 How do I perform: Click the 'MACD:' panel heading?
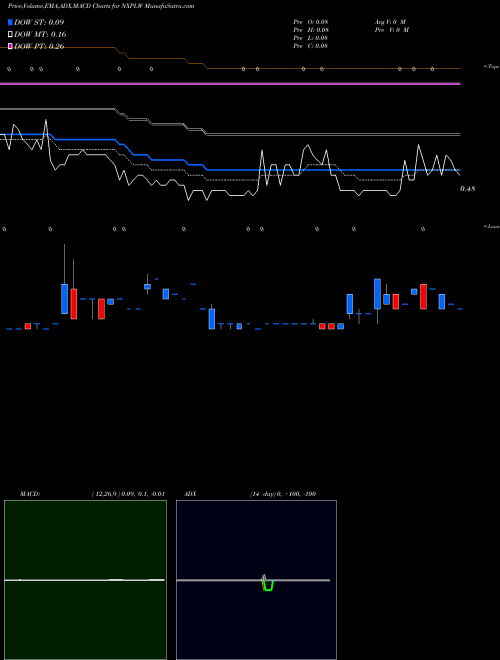pyautogui.click(x=30, y=494)
